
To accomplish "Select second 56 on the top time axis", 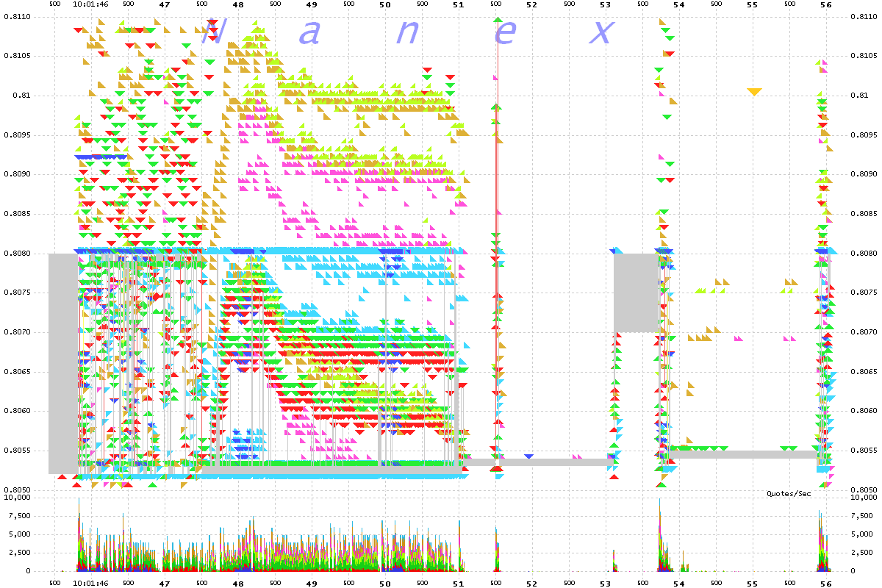I will click(x=826, y=4).
